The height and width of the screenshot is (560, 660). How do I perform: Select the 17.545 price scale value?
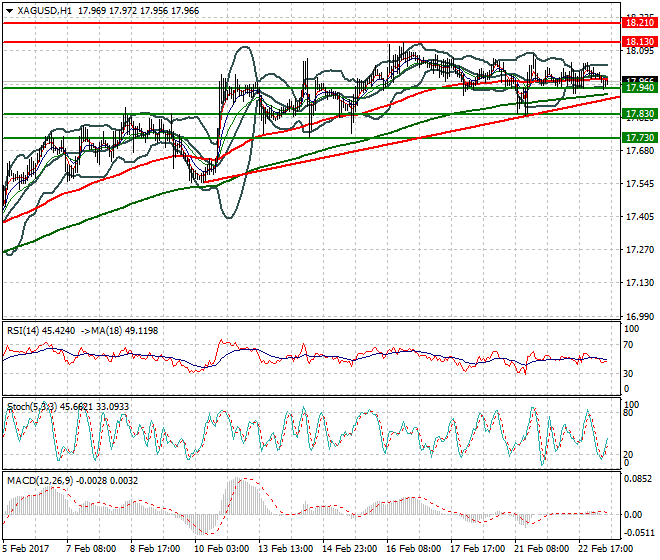coord(640,184)
